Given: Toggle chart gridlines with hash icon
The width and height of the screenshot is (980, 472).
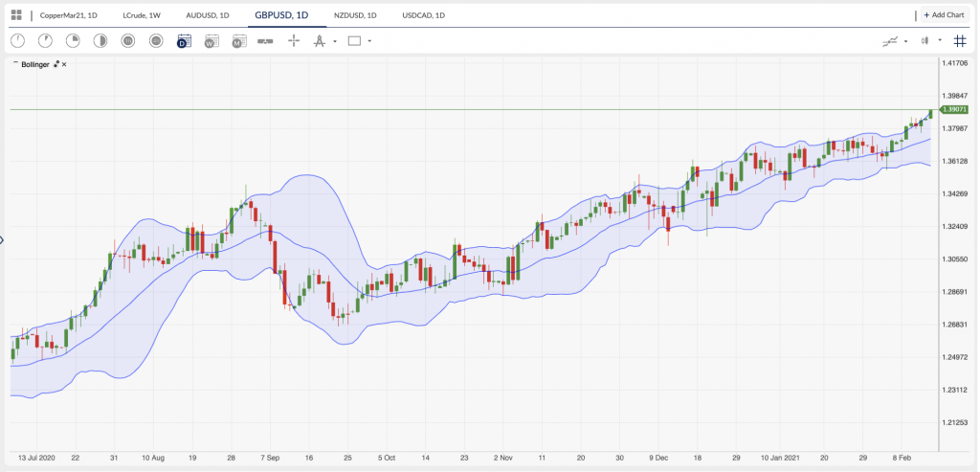Looking at the screenshot, I should 960,40.
